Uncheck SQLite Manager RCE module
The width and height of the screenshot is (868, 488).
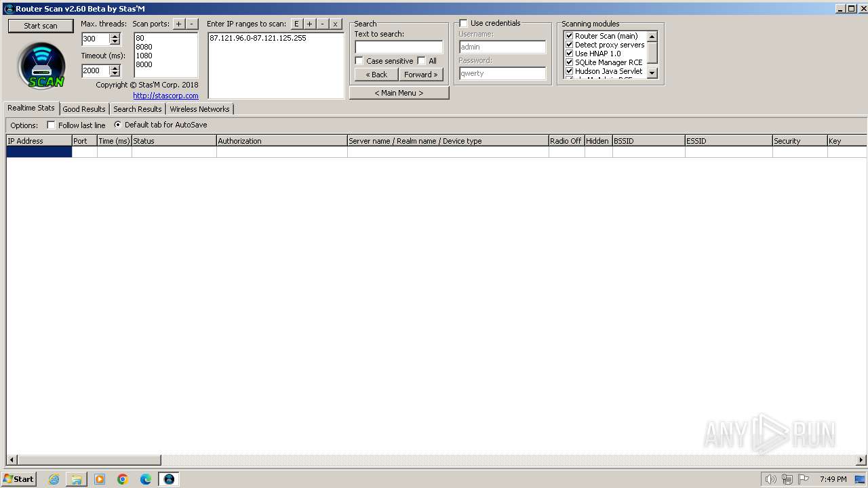570,62
